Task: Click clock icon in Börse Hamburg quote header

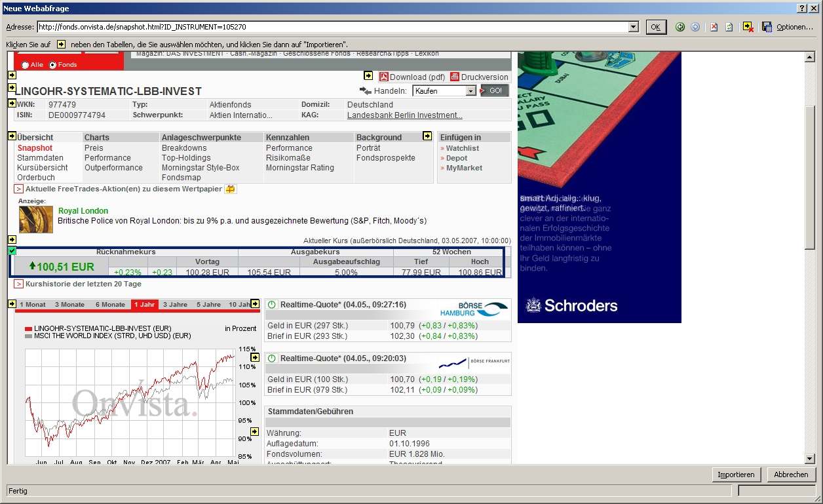Action: coord(272,305)
